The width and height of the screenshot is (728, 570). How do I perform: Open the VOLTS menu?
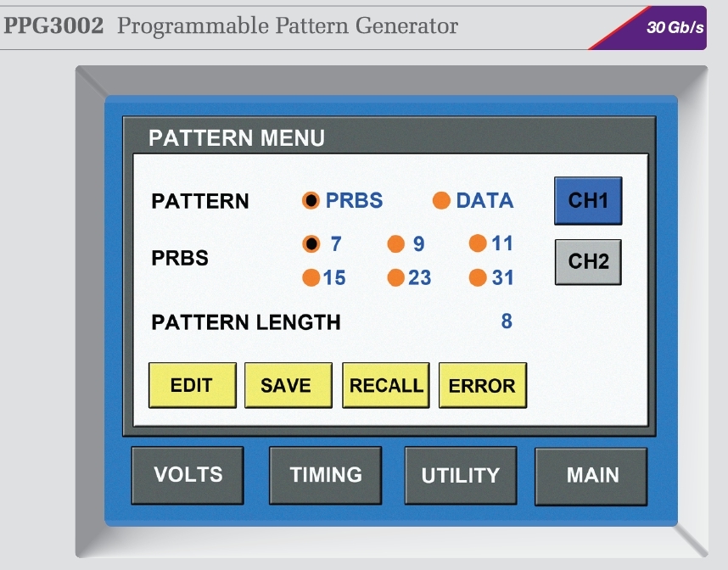click(x=187, y=475)
